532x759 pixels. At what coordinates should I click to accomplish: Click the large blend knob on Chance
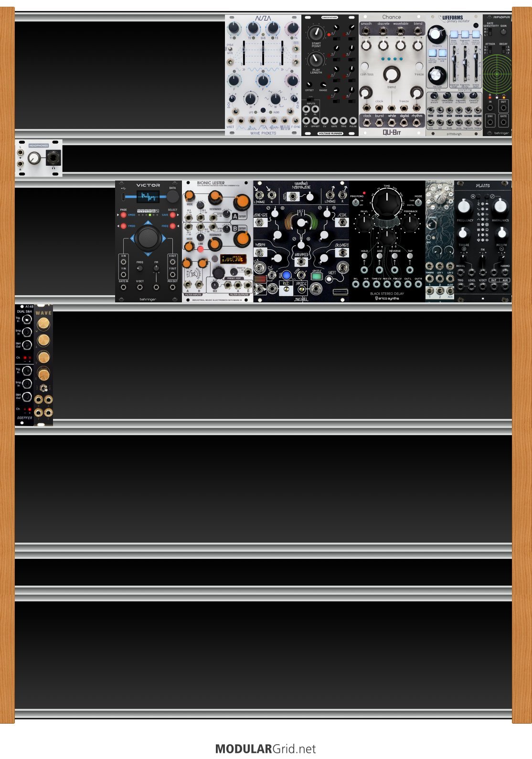click(392, 74)
